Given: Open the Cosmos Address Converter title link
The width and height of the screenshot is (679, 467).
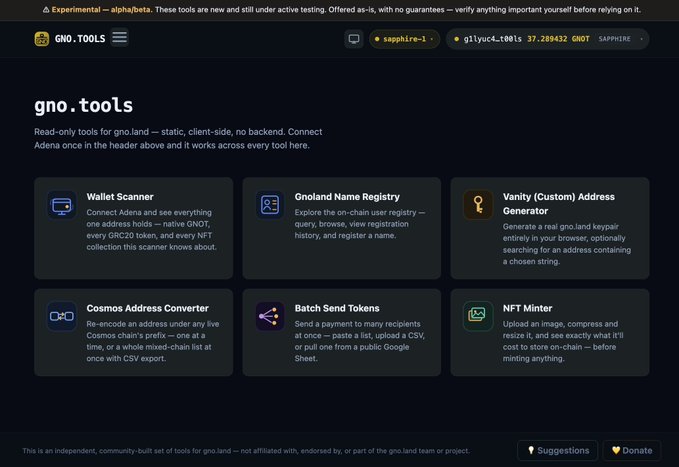Looking at the screenshot, I should (x=147, y=308).
